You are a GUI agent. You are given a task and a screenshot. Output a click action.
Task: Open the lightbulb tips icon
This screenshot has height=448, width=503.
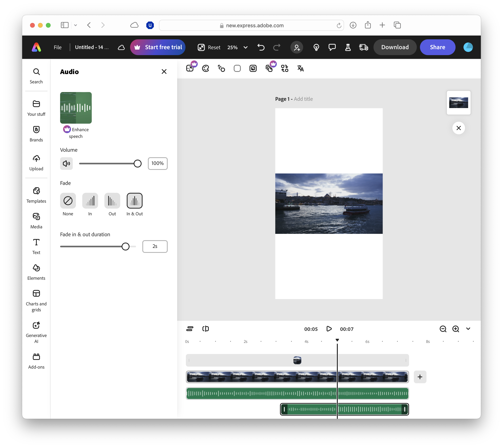point(316,47)
